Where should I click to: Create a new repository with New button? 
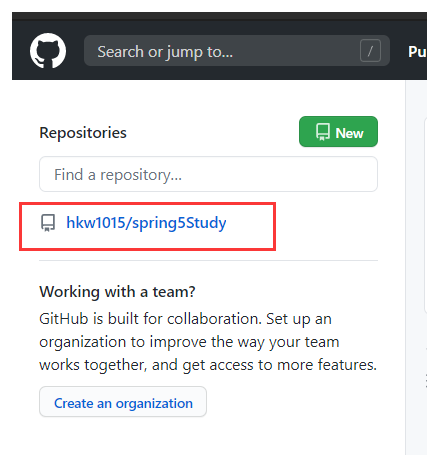pyautogui.click(x=338, y=131)
